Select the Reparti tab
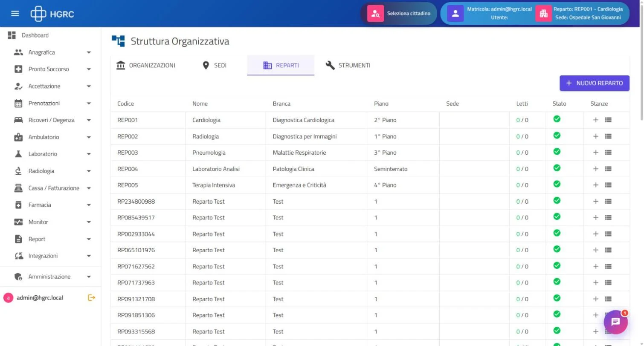The image size is (644, 346). pos(281,65)
